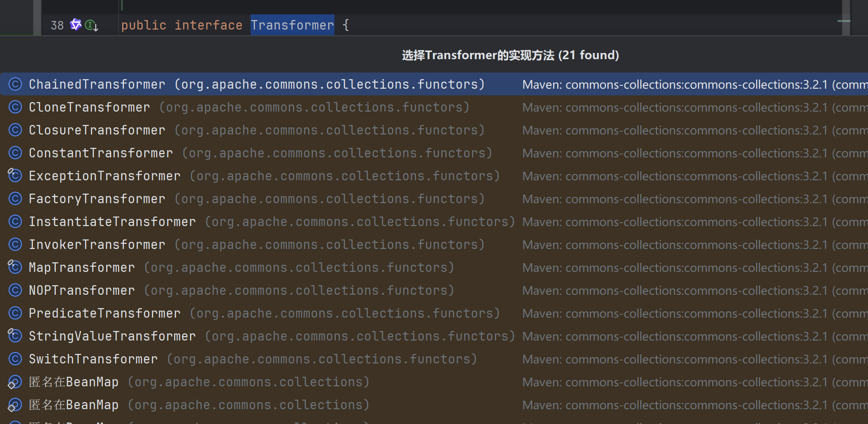
Task: Click class icon beside ConstantTransformer
Action: (15, 153)
